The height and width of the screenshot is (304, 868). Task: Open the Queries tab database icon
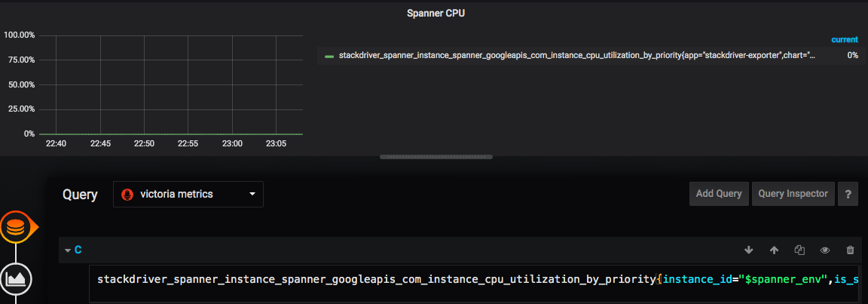tap(17, 227)
